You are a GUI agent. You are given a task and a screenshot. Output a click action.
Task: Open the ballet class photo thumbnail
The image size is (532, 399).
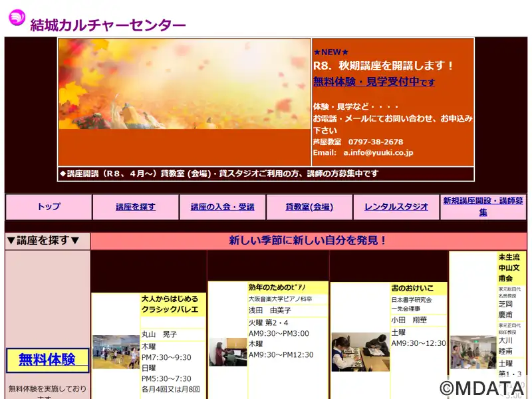116,352
